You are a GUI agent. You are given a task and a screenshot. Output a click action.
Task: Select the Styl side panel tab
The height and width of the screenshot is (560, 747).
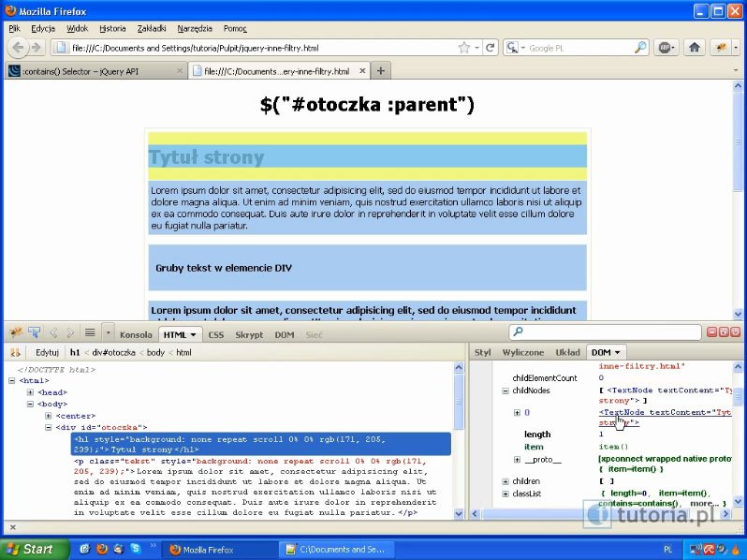click(x=483, y=352)
